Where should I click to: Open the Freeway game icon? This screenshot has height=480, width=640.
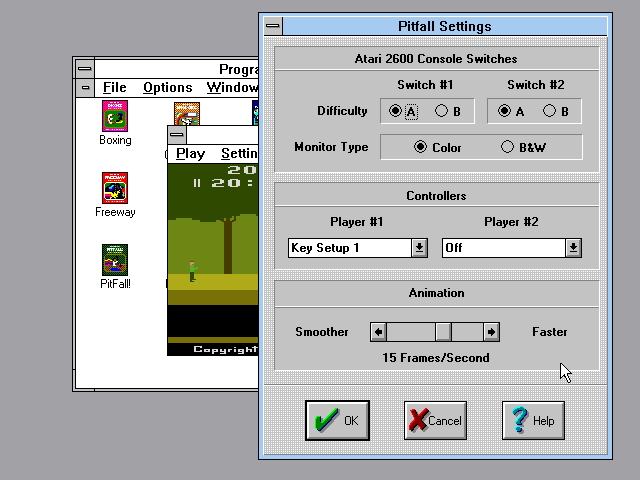point(115,188)
